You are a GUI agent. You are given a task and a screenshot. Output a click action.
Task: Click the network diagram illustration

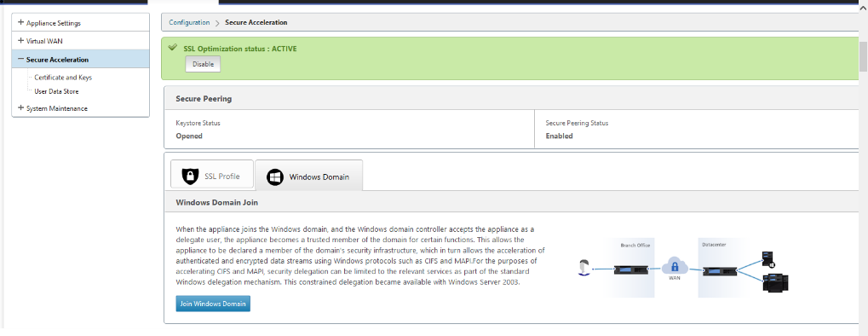pyautogui.click(x=682, y=269)
